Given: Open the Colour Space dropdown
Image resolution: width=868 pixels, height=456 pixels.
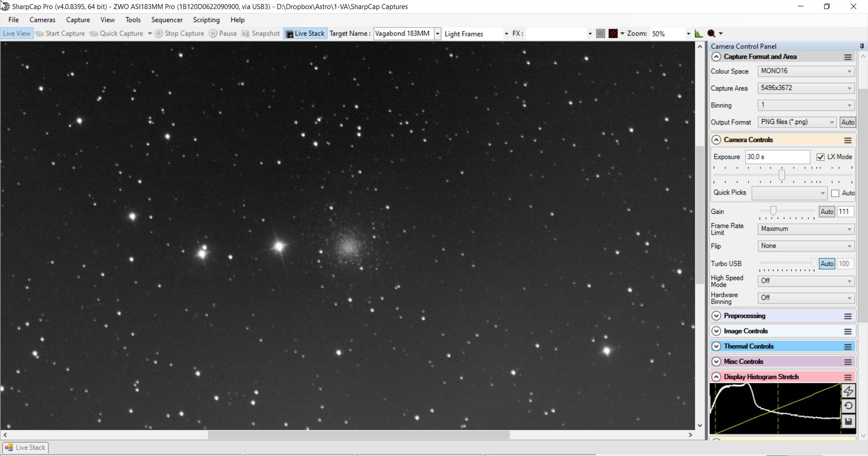Looking at the screenshot, I should click(806, 71).
